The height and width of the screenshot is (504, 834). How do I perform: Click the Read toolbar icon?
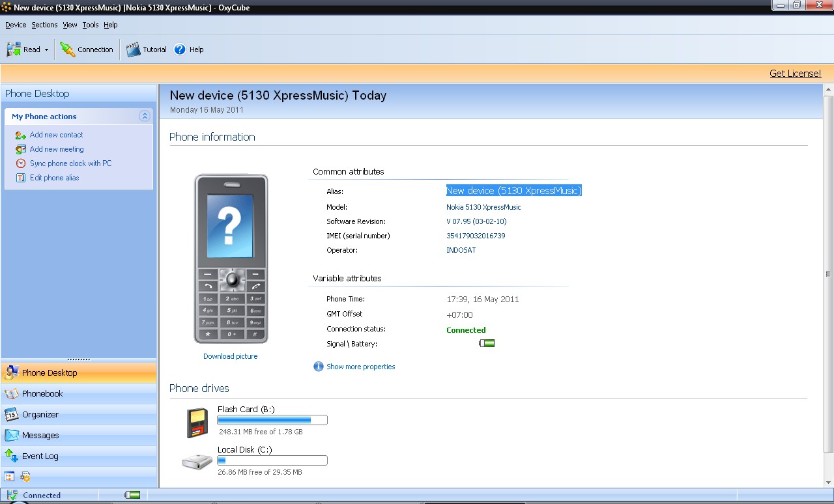[x=14, y=49]
